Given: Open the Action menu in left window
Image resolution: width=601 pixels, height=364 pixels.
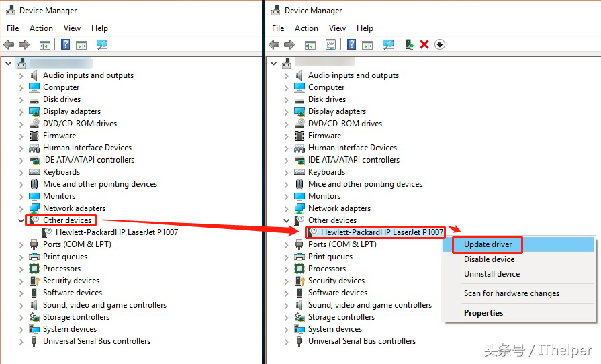Looking at the screenshot, I should (x=41, y=28).
